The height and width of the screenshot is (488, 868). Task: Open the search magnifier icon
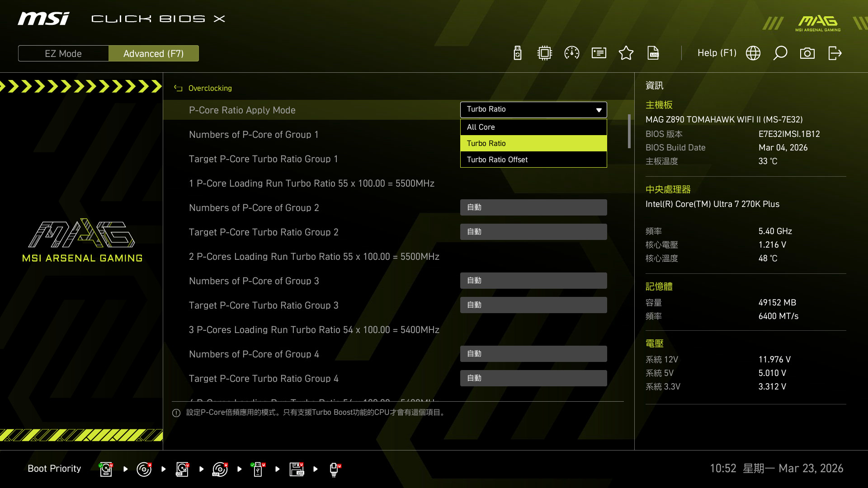tap(780, 53)
